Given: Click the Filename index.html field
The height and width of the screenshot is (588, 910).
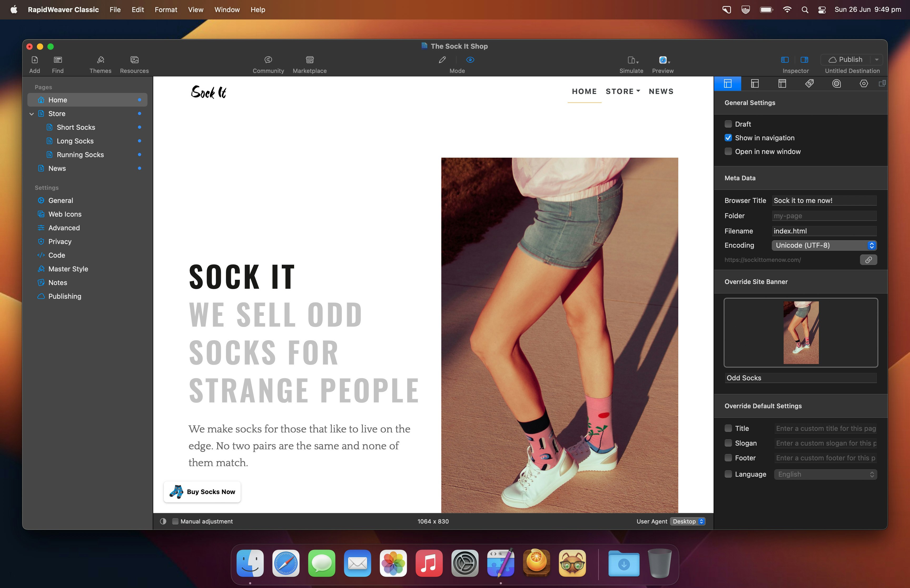Looking at the screenshot, I should point(824,231).
